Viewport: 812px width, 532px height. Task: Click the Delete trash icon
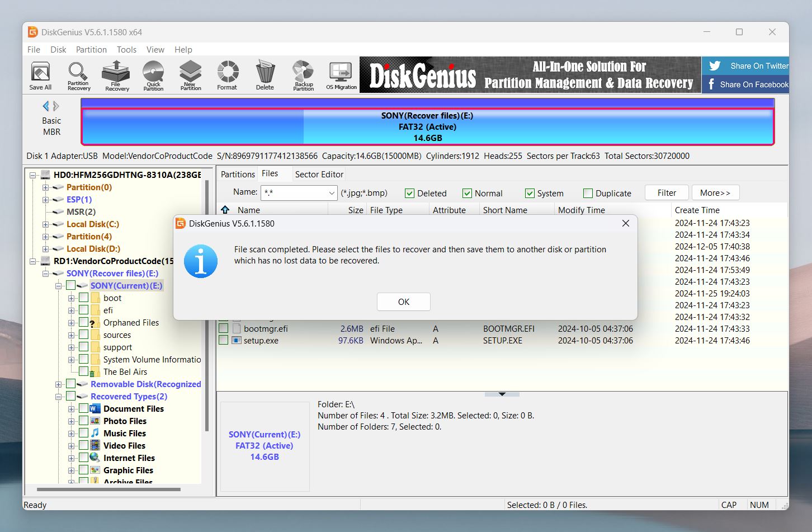click(265, 76)
